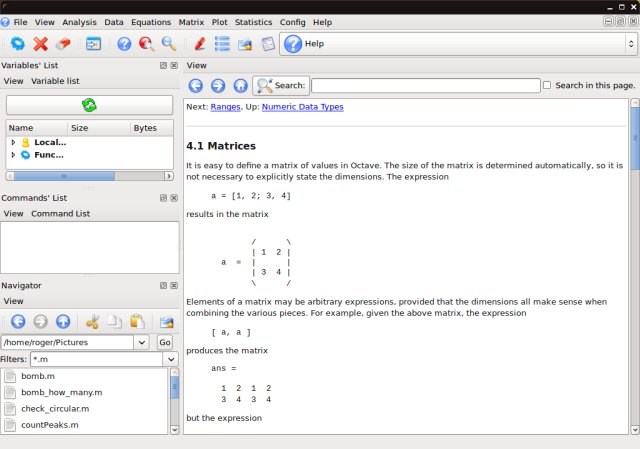Click the folder-with-star icon in the main toolbar
The height and width of the screenshot is (449, 640).
coord(245,44)
